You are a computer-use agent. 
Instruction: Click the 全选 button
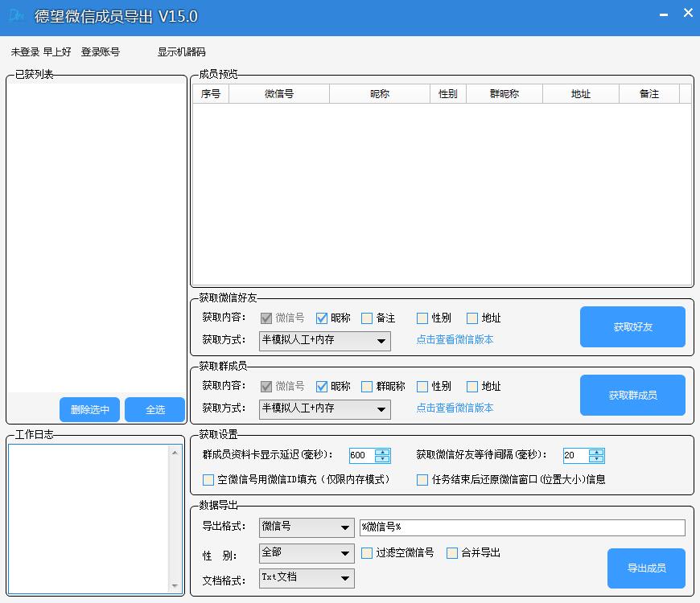point(155,409)
